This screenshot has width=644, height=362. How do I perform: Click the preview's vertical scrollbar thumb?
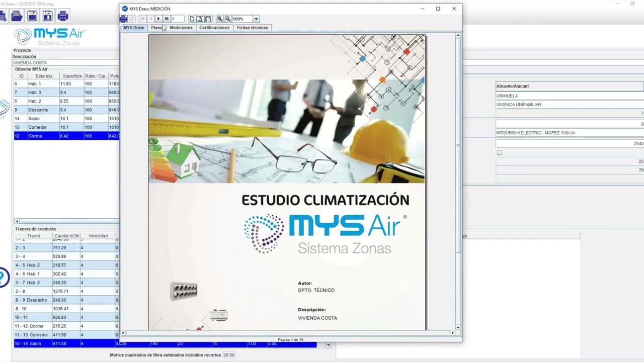[x=458, y=146]
